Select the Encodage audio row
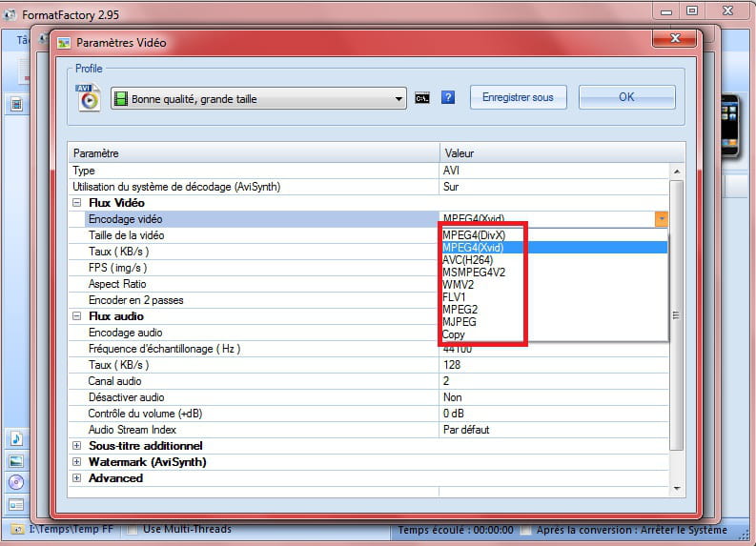The width and height of the screenshot is (756, 546). (x=254, y=333)
